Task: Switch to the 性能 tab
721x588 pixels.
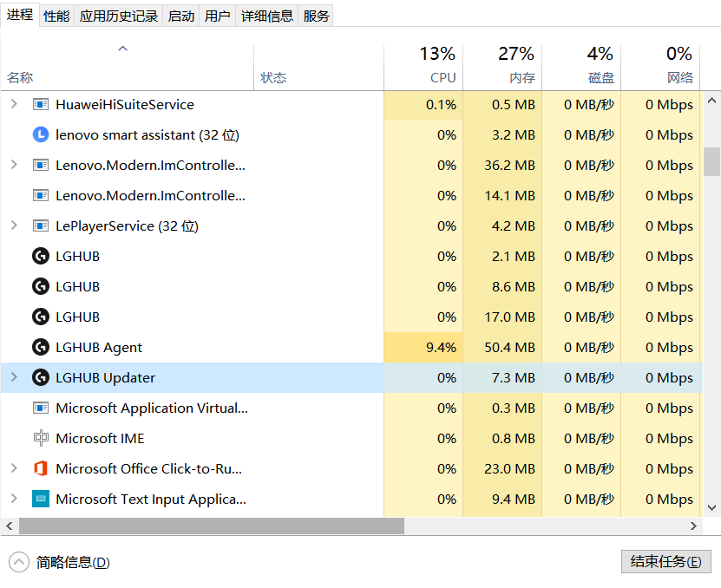Action: pyautogui.click(x=56, y=16)
